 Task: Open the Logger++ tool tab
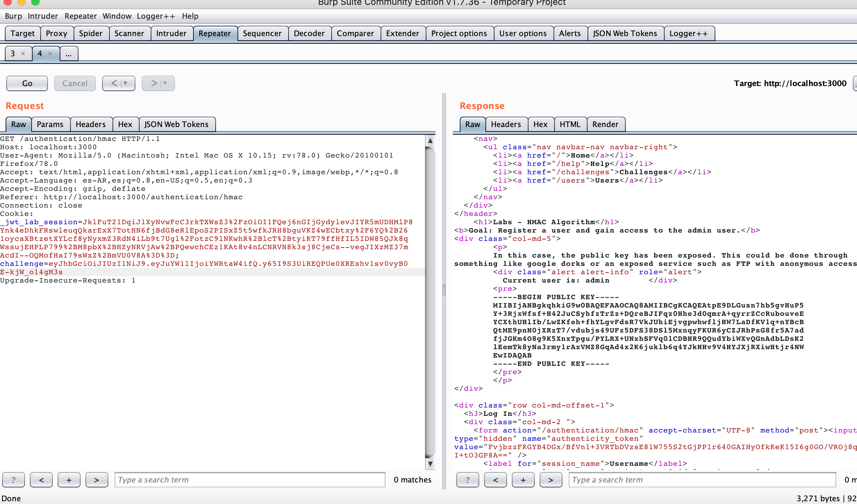click(x=689, y=33)
